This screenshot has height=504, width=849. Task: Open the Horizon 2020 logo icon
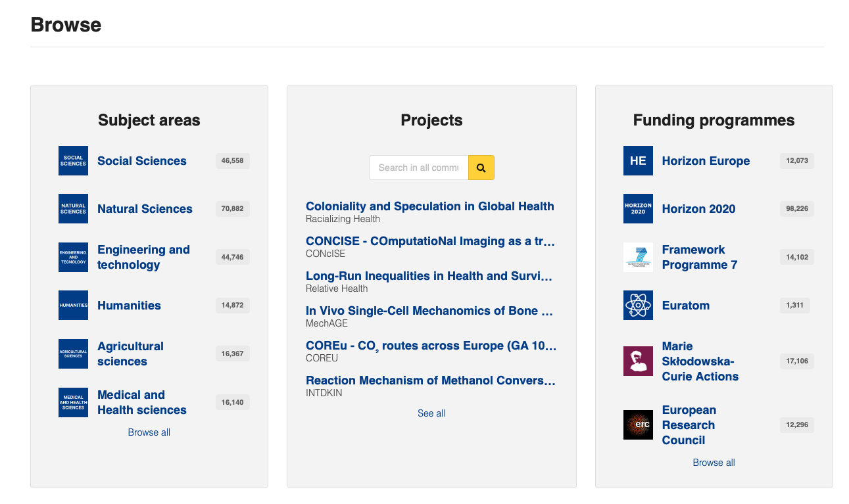pyautogui.click(x=638, y=208)
